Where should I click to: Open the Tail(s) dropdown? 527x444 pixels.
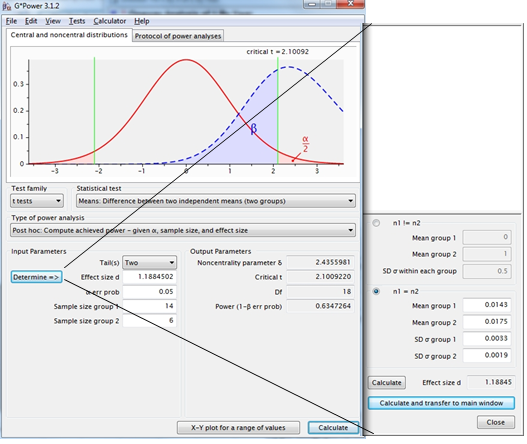click(x=150, y=263)
